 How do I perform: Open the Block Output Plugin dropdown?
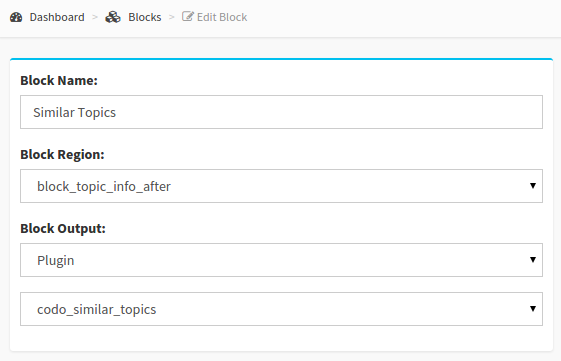click(x=281, y=260)
